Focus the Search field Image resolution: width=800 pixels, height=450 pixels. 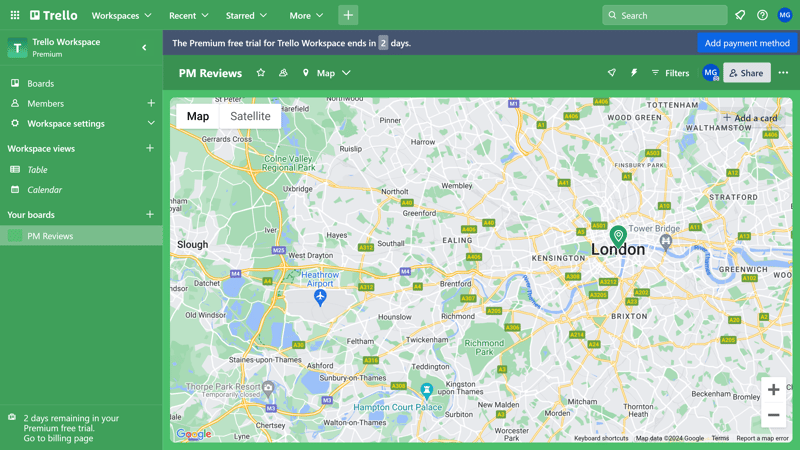click(664, 15)
